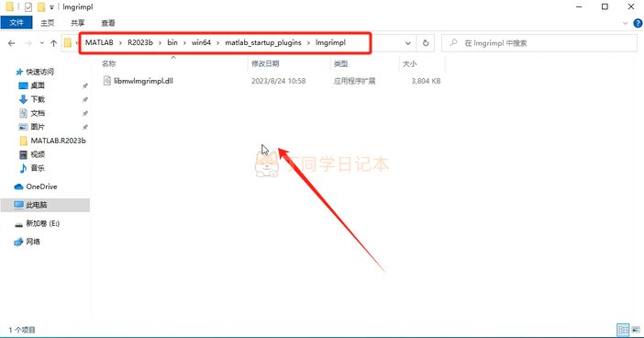This screenshot has height=338, width=644.
Task: Click the pin icon next to 图片
Action: [x=84, y=127]
